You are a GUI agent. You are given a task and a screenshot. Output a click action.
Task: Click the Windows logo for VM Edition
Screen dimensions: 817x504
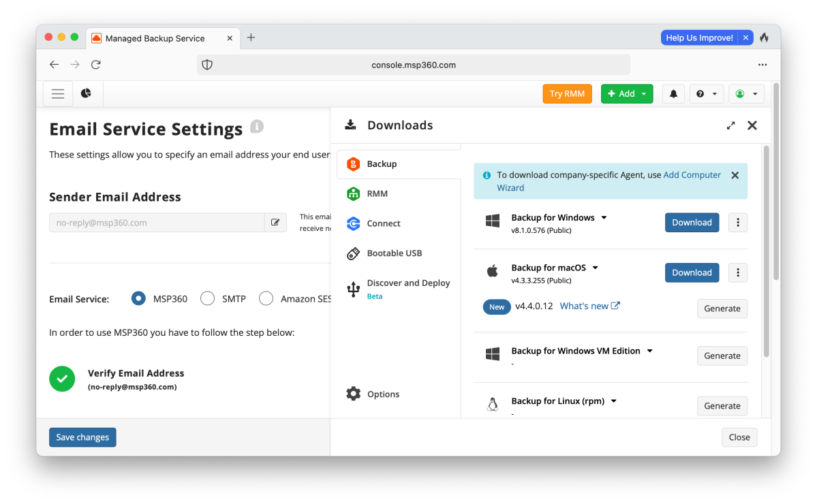click(493, 354)
